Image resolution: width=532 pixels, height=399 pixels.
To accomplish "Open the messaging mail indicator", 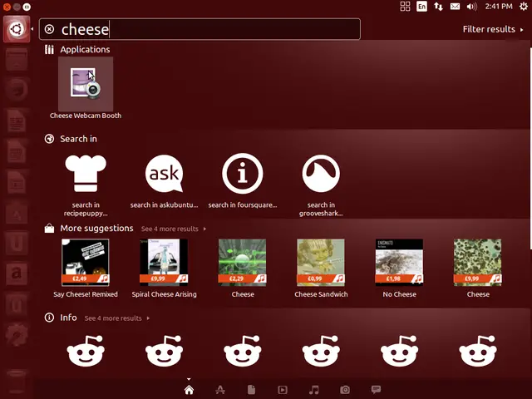I will [455, 7].
